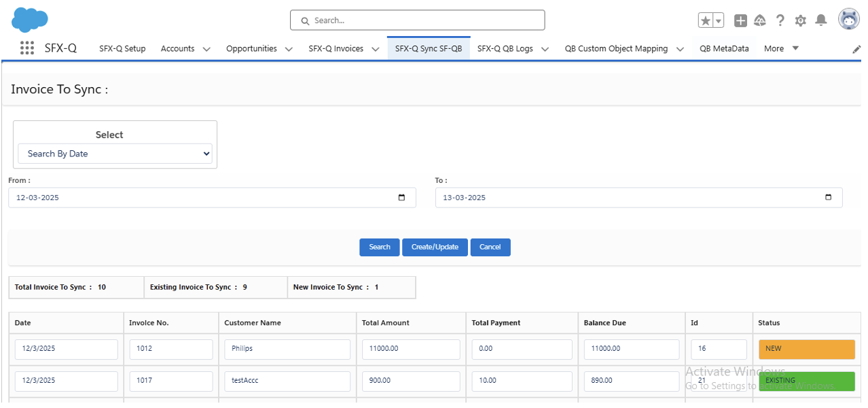Expand the Search By Date dropdown
Viewport: 868px width, 408px height.
[115, 154]
